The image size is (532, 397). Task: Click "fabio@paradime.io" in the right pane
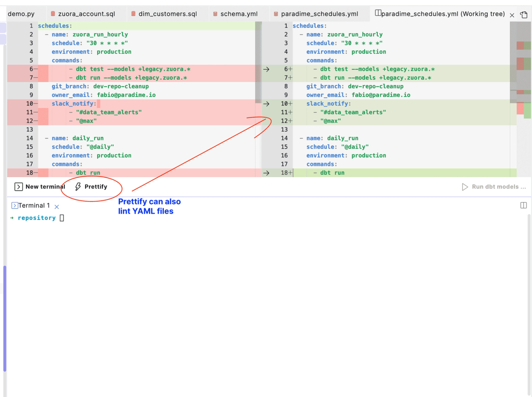coord(381,95)
